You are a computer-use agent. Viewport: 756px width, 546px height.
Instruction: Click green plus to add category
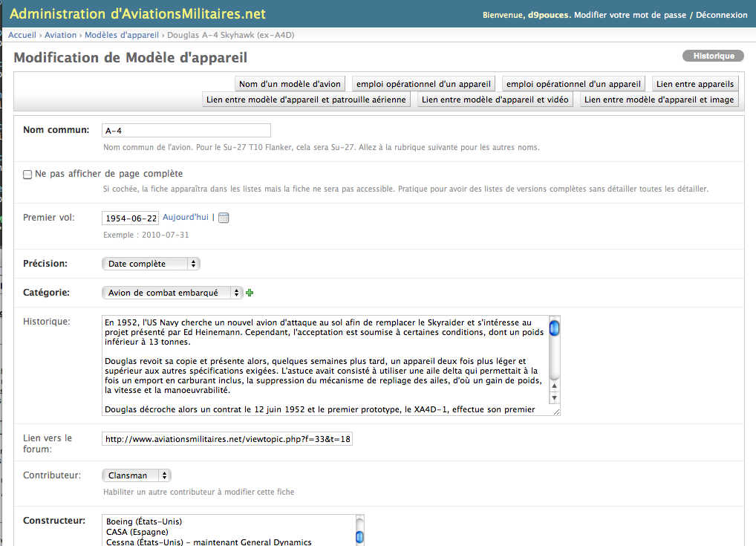click(x=250, y=293)
